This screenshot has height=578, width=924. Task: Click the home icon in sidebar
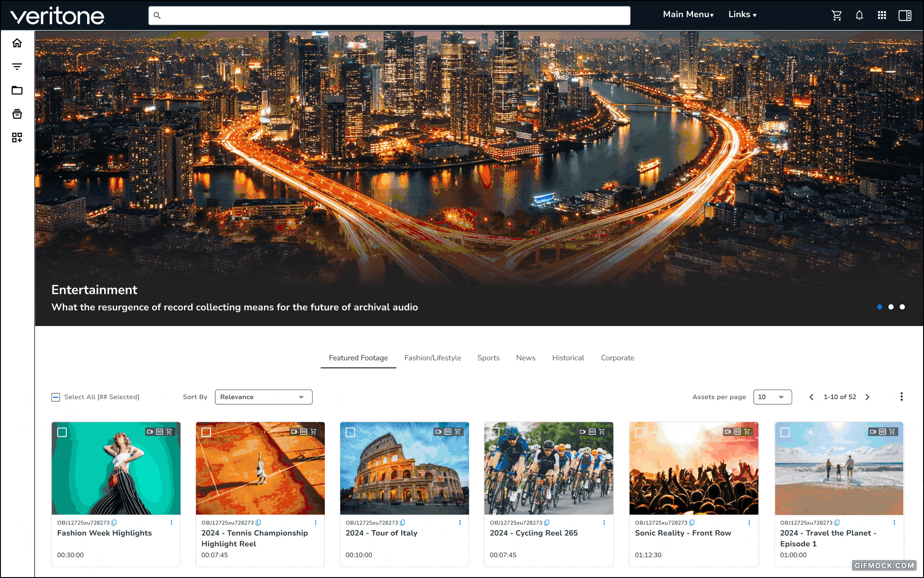click(17, 43)
